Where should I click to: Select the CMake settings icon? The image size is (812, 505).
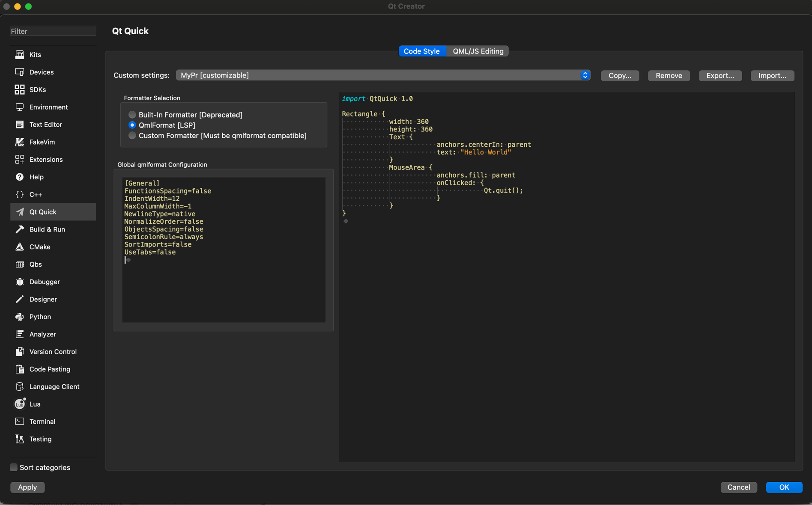tap(20, 247)
